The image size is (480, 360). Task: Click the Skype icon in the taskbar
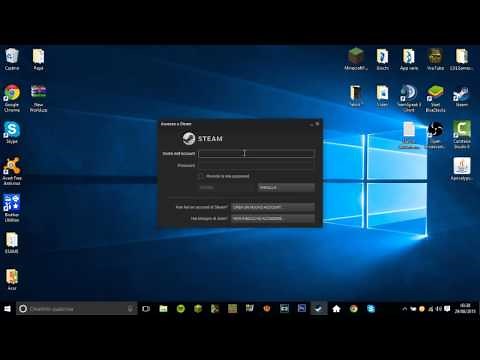click(371, 309)
